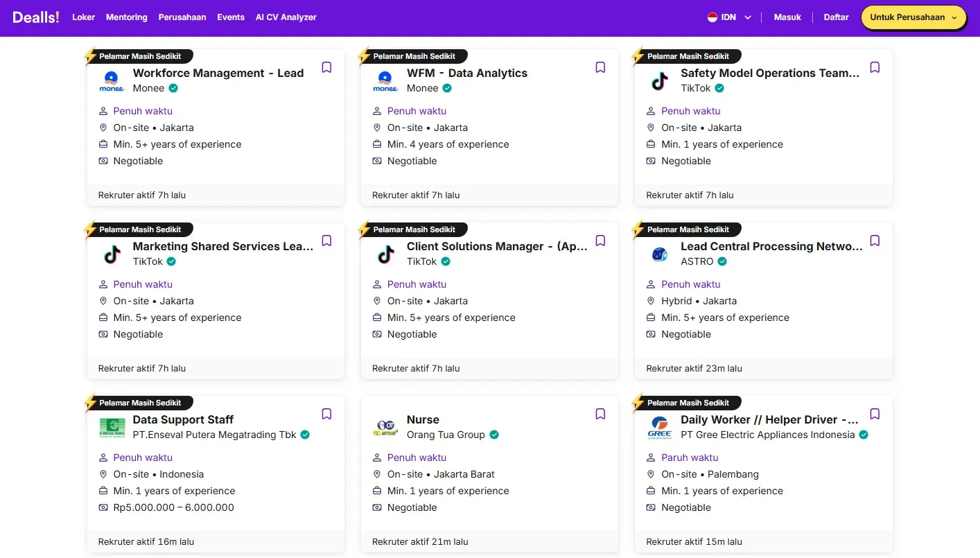
Task: Click 'On-site • Indonesia' location text
Action: [x=159, y=474]
